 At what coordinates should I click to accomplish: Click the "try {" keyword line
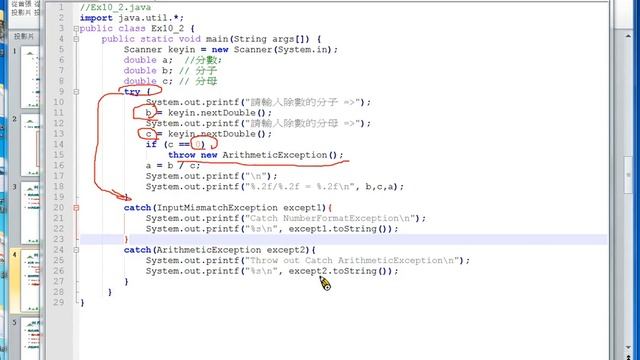tap(137, 92)
